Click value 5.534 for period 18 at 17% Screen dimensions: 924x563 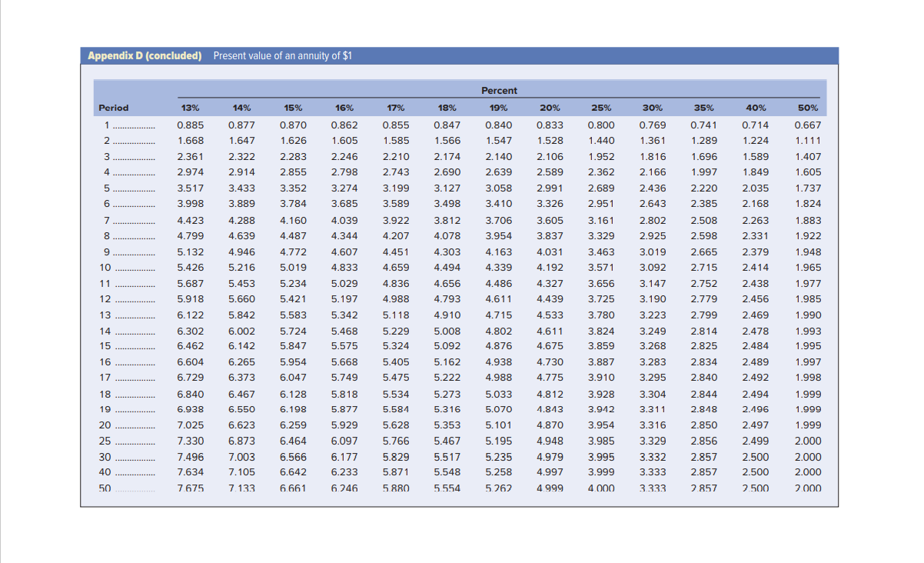click(396, 395)
